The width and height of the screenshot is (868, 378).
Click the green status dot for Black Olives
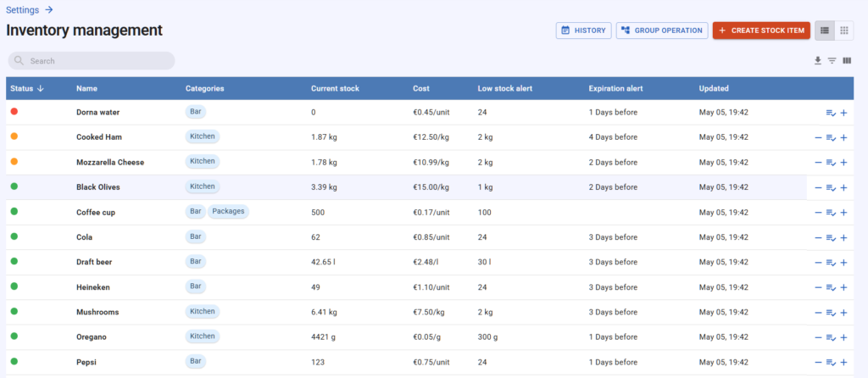14,186
